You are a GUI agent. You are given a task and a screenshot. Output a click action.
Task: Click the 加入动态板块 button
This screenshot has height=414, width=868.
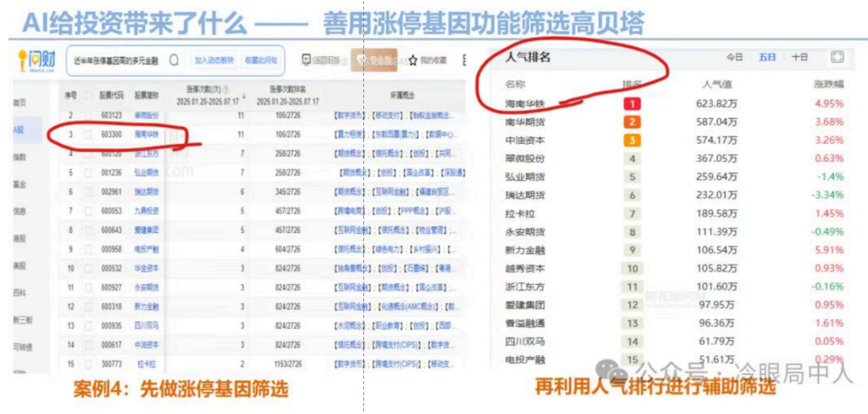tap(214, 60)
